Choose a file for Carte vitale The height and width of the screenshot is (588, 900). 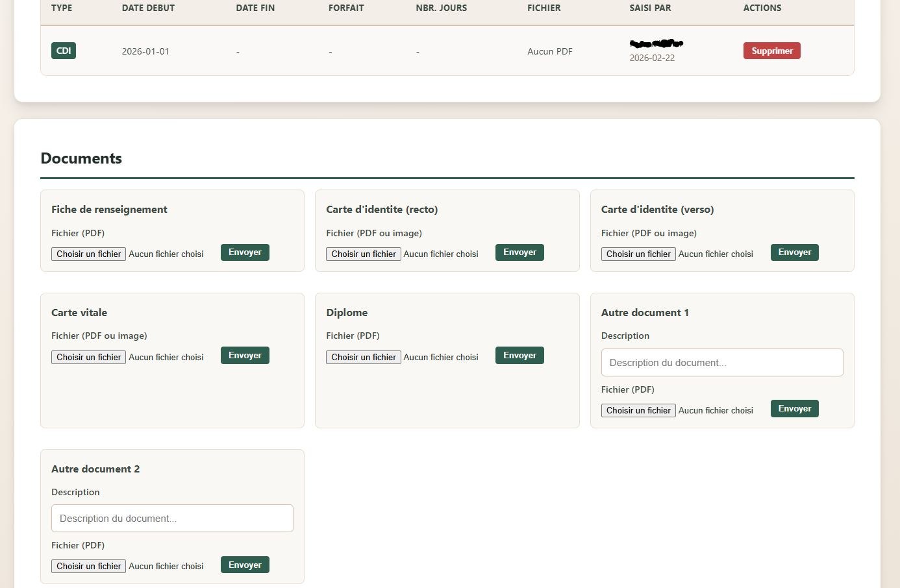click(x=88, y=357)
